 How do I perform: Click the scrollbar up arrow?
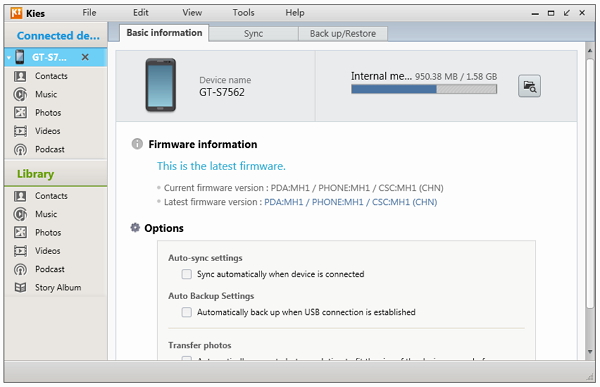590,50
